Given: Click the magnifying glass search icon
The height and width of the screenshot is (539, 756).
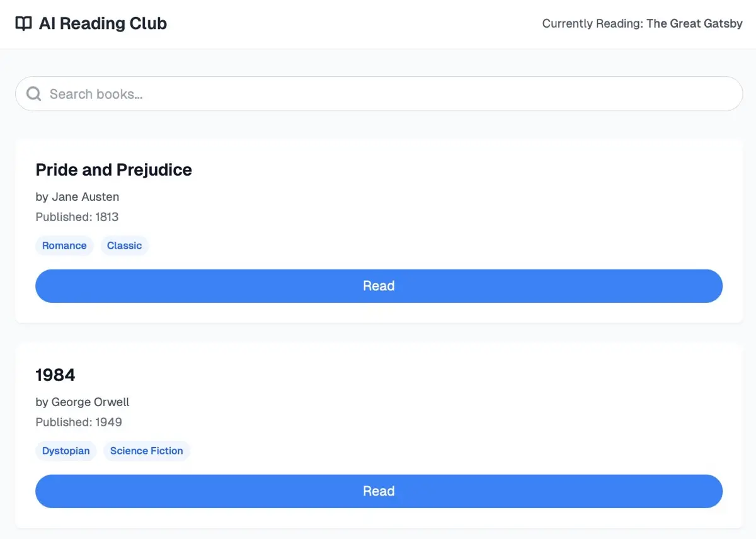Looking at the screenshot, I should tap(33, 94).
